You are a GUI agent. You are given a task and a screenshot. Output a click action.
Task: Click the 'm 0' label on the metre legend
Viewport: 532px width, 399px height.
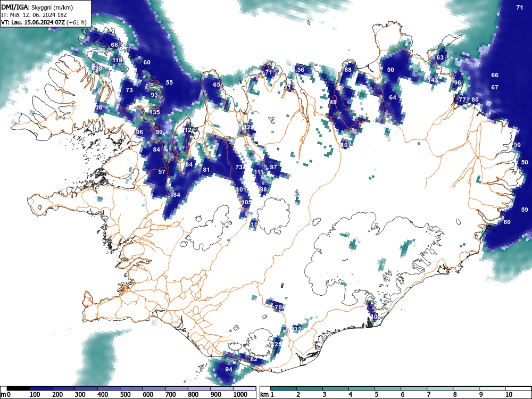[6, 394]
